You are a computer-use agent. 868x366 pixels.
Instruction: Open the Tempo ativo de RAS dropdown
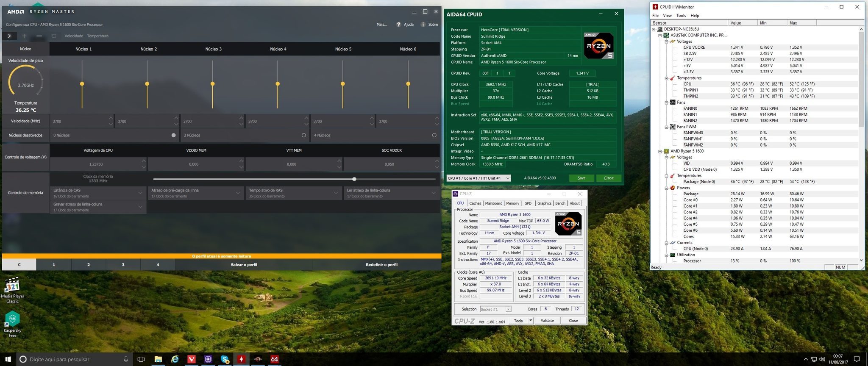click(294, 193)
